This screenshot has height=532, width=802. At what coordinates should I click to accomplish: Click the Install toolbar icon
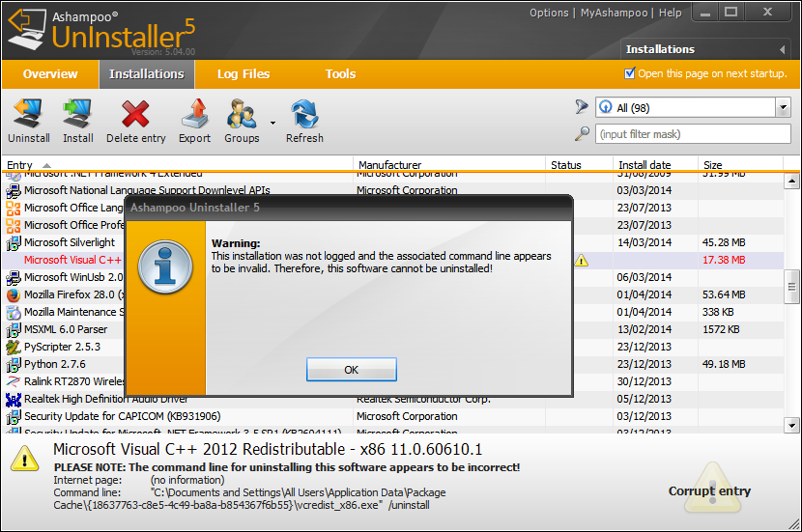pyautogui.click(x=77, y=113)
